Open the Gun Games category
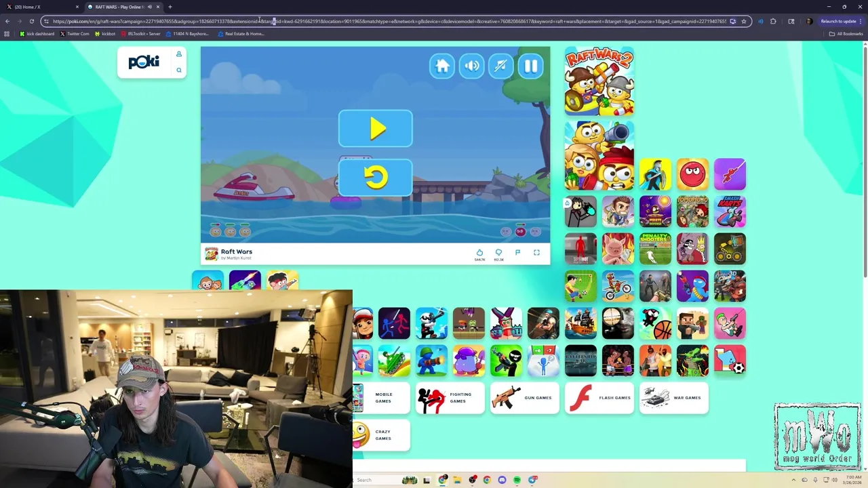This screenshot has height=488, width=868. pyautogui.click(x=525, y=398)
